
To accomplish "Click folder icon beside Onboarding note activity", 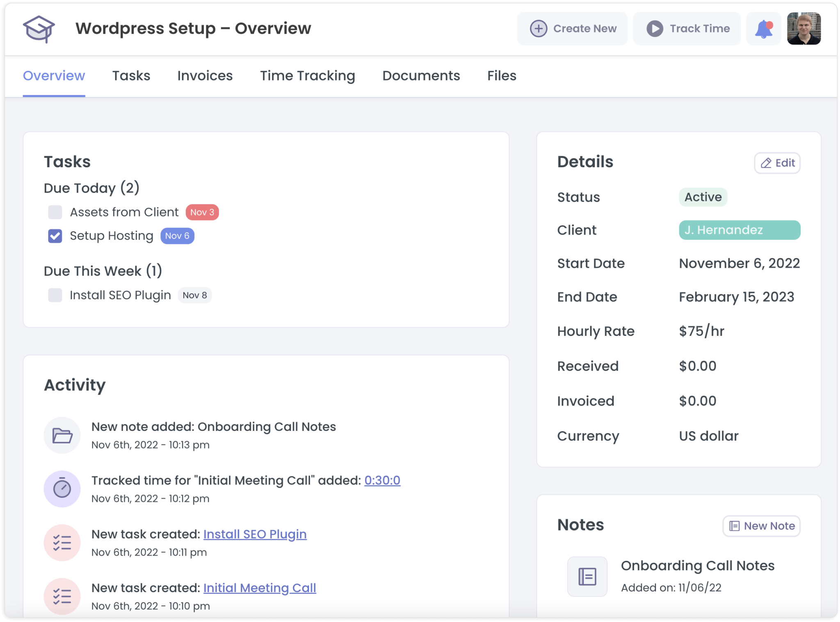I will pos(62,435).
